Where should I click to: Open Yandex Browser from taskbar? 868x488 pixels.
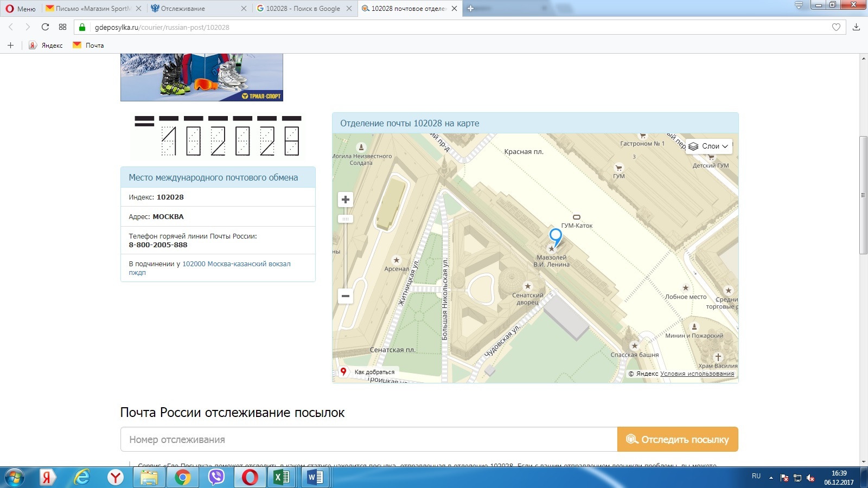click(x=116, y=478)
